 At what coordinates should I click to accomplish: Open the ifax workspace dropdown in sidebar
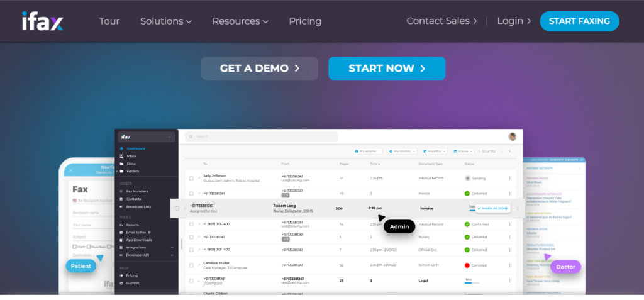point(147,137)
